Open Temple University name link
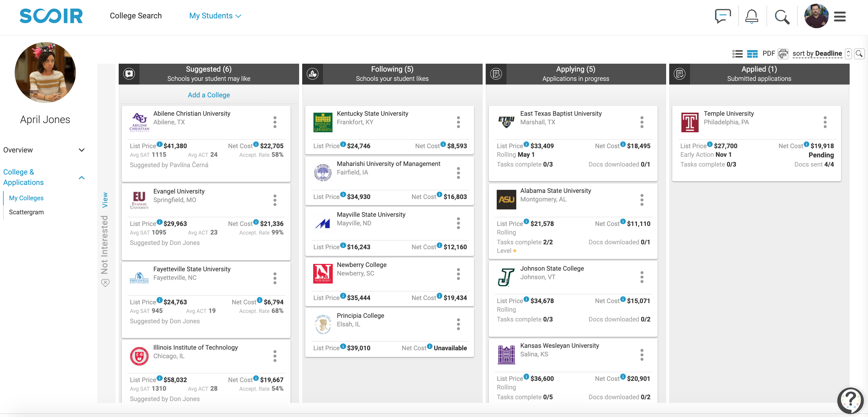This screenshot has width=868, height=417. tap(729, 114)
